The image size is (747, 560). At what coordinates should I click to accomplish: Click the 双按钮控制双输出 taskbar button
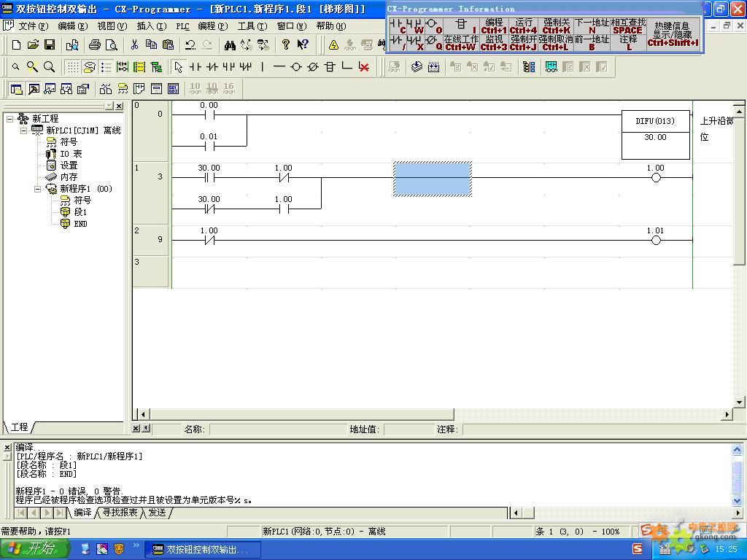coord(203,550)
